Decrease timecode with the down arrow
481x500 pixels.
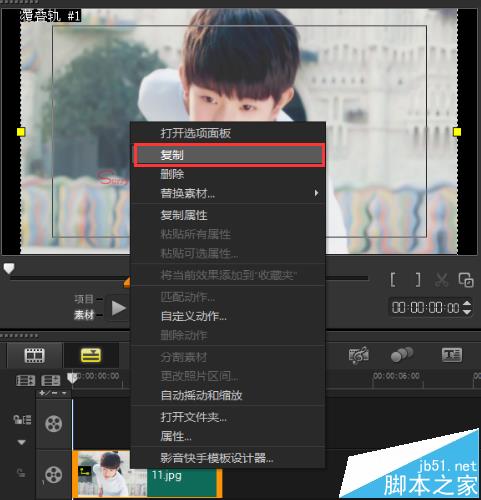click(467, 312)
